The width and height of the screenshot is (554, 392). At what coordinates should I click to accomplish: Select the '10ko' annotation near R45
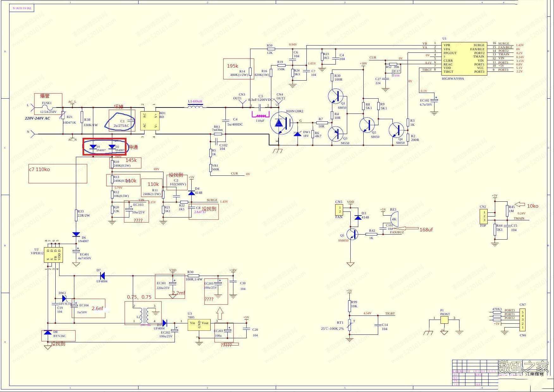532,206
